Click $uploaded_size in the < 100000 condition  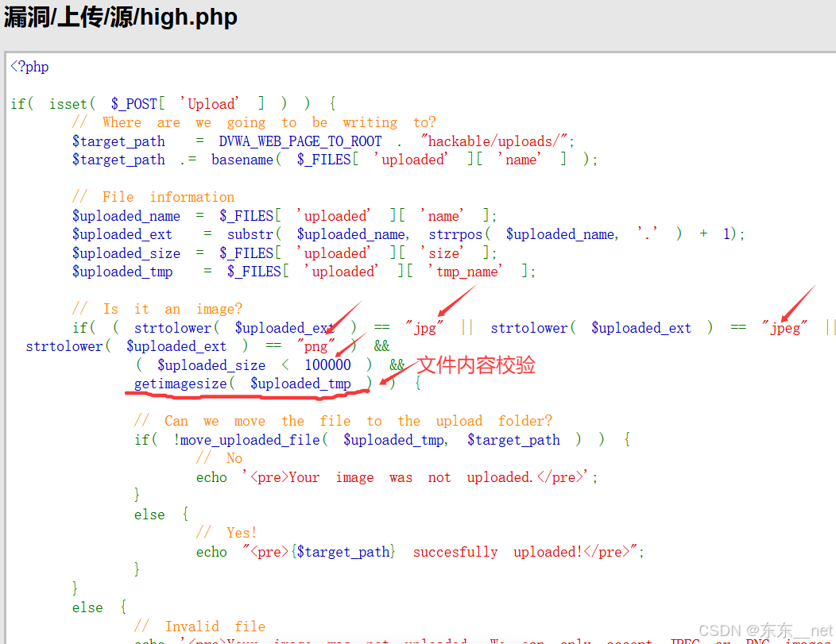click(x=211, y=364)
